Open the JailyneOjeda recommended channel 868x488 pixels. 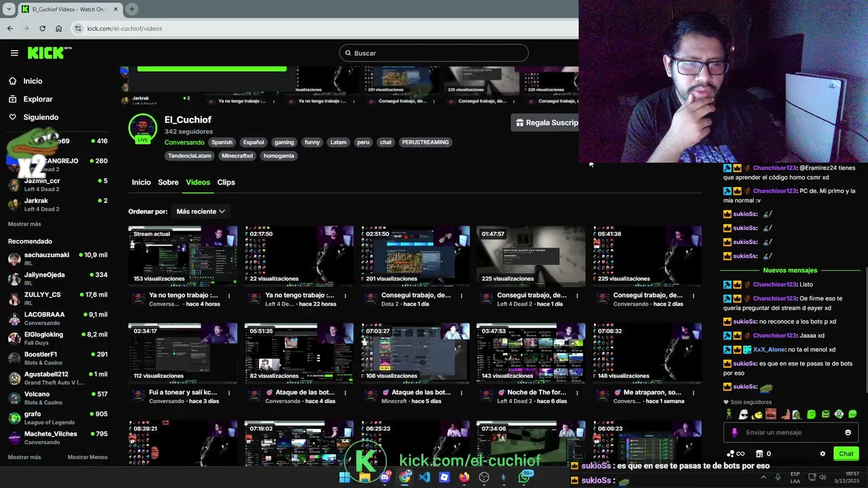[x=58, y=278]
